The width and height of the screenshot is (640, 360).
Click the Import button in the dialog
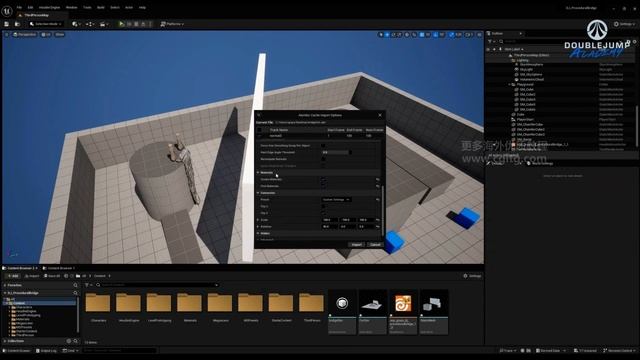click(x=356, y=244)
